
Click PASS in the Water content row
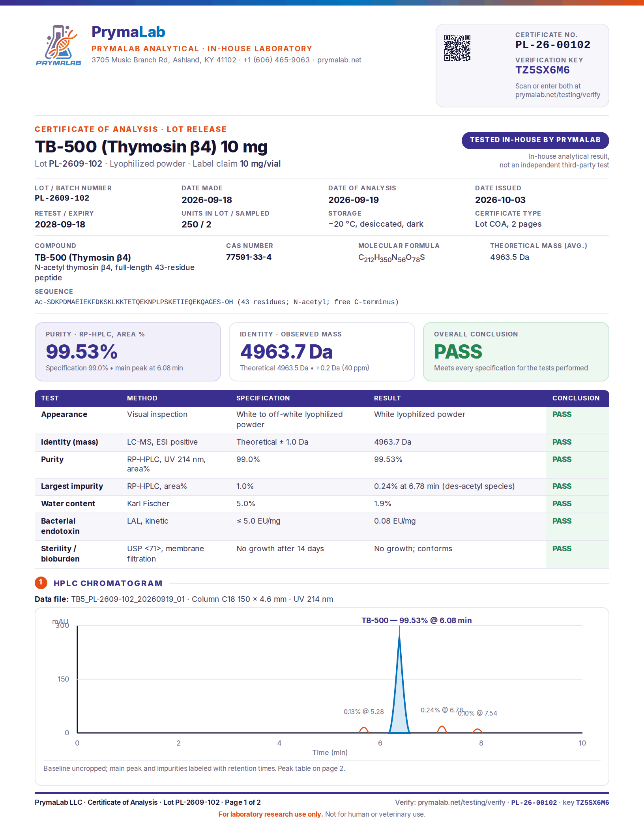coord(562,503)
